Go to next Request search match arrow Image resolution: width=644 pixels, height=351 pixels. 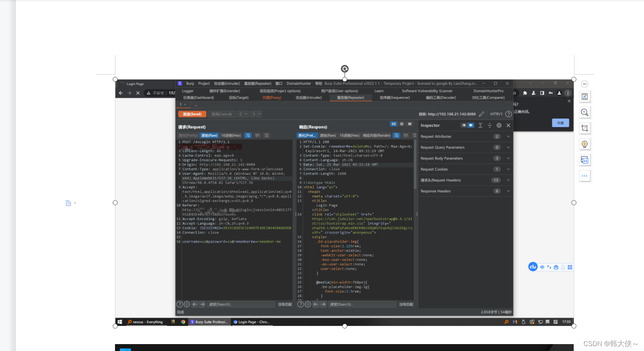click(x=202, y=304)
